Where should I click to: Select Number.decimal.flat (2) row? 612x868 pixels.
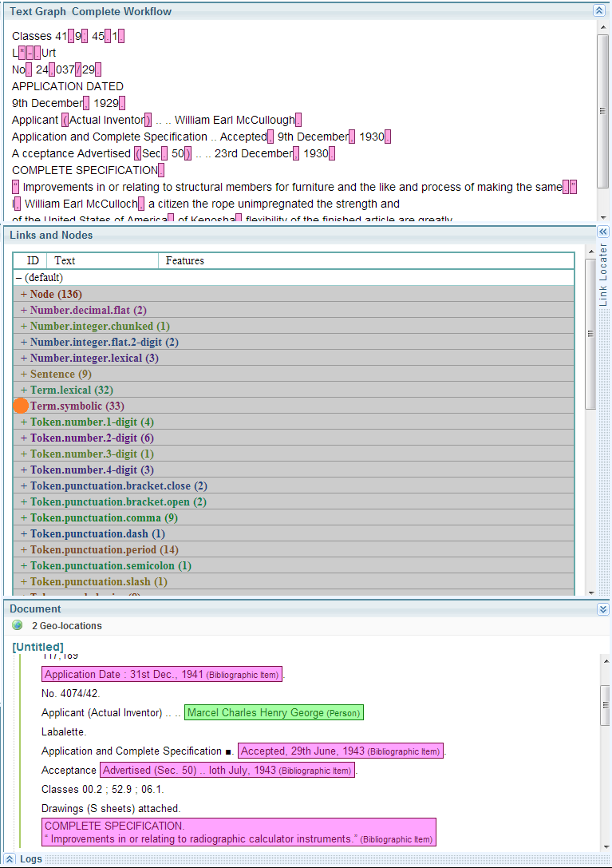88,311
